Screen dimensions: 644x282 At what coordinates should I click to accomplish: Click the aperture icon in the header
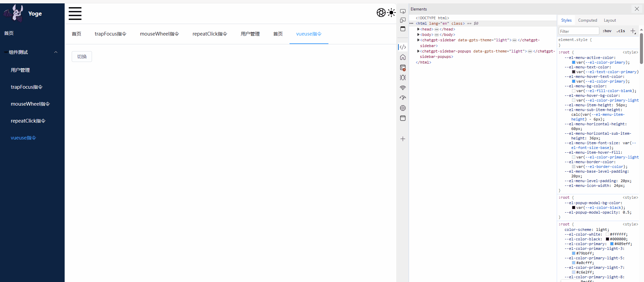(x=381, y=13)
